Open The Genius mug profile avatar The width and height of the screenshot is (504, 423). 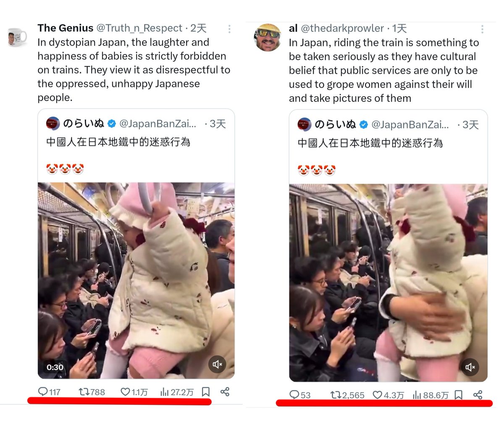tap(17, 38)
